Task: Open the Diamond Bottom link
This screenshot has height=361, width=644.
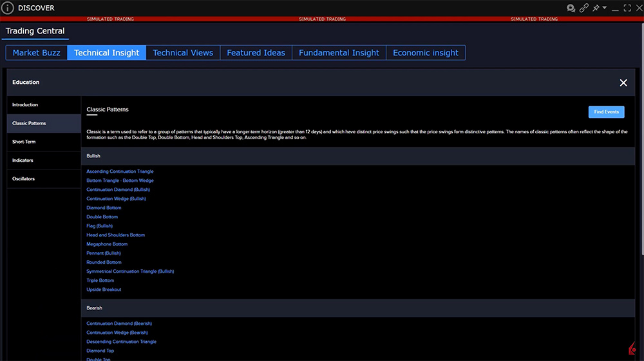Action: pos(104,208)
